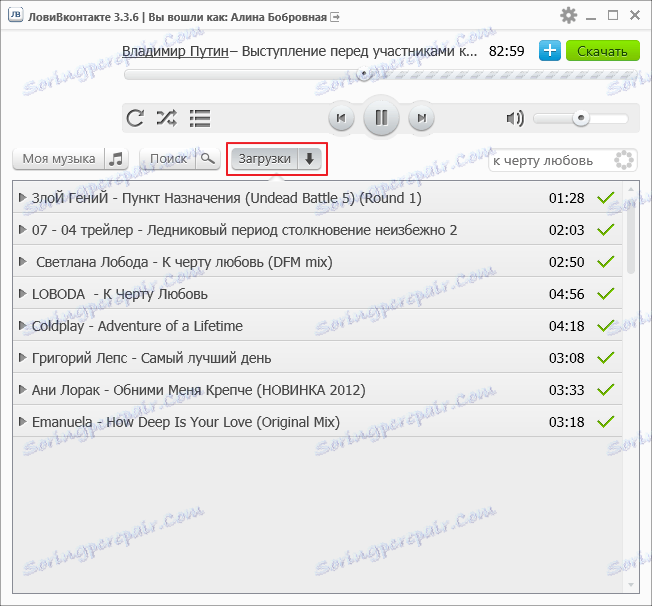652x606 pixels.
Task: Play Злой Гений - Пункт Назначения track
Action: pos(22,198)
